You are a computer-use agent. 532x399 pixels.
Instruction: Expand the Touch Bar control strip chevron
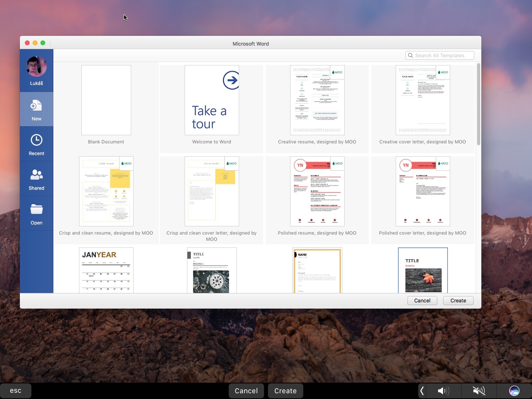pos(422,391)
